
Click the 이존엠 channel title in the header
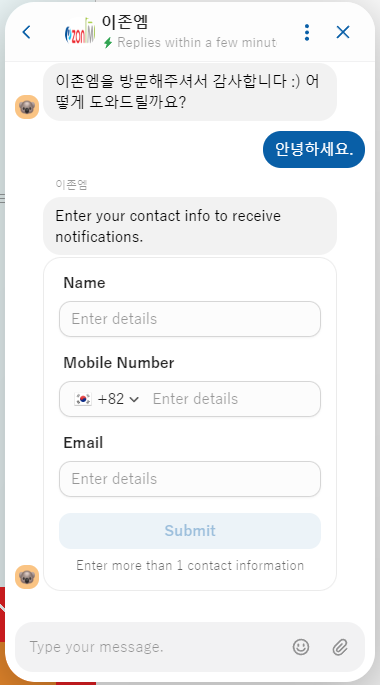coord(125,21)
